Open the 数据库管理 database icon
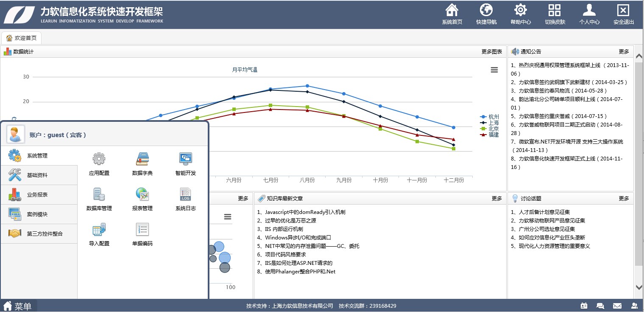 pos(99,194)
